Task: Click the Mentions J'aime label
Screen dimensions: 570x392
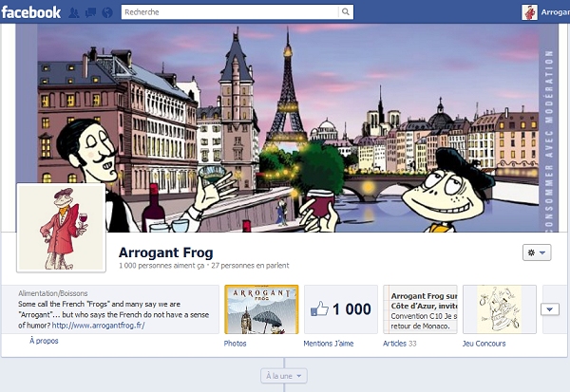Action: click(x=329, y=344)
